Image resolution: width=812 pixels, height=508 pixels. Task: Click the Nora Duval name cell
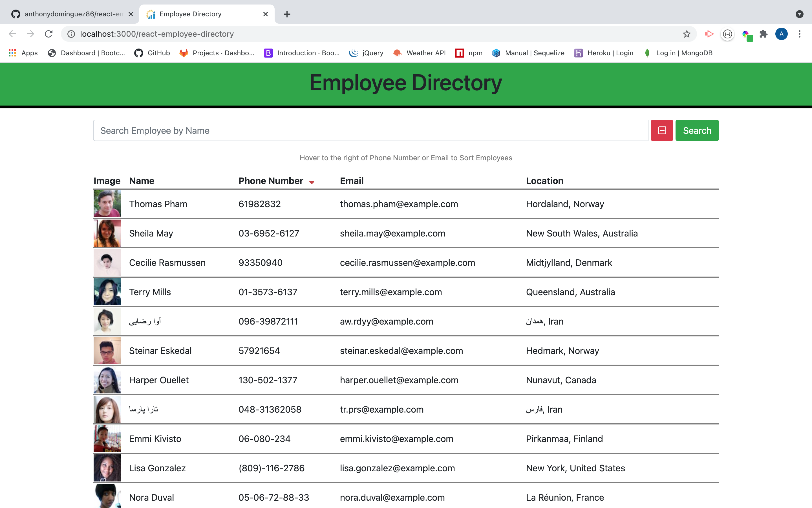coord(151,497)
